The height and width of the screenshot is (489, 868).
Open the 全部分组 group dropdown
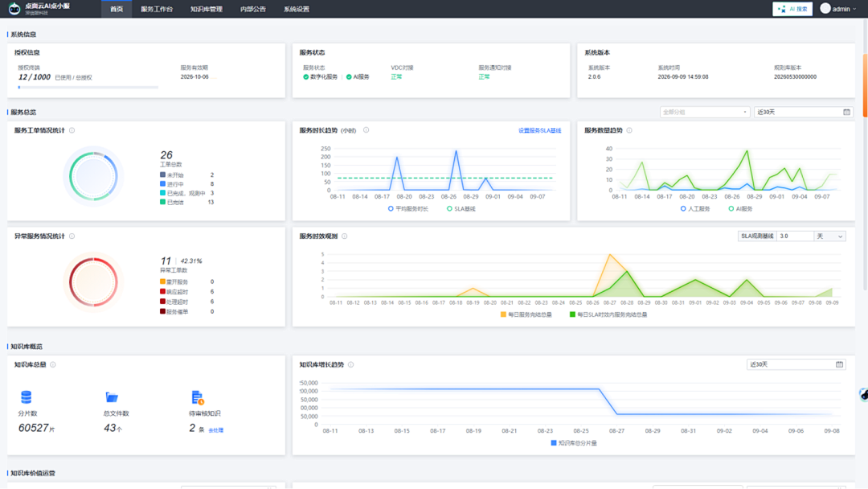tap(705, 113)
